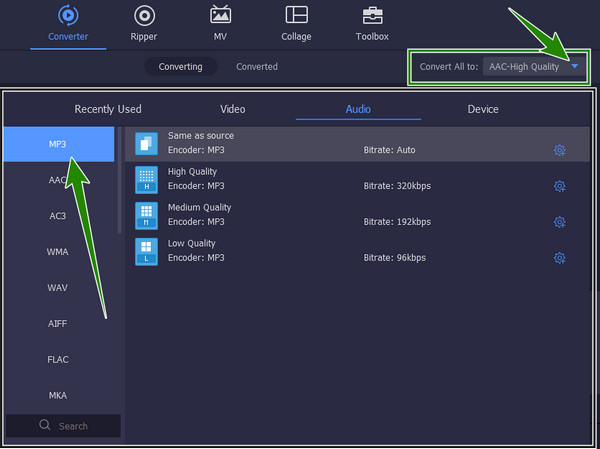Click the format list scrollbar

point(119,180)
